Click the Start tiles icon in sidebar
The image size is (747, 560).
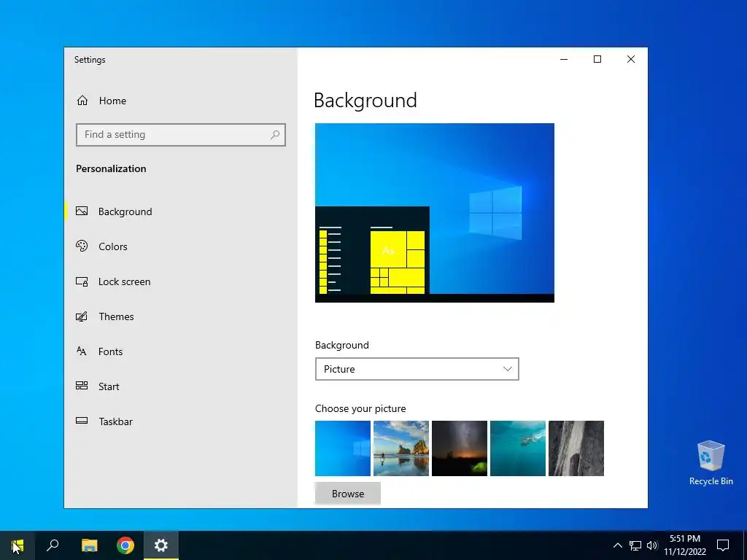tap(82, 386)
